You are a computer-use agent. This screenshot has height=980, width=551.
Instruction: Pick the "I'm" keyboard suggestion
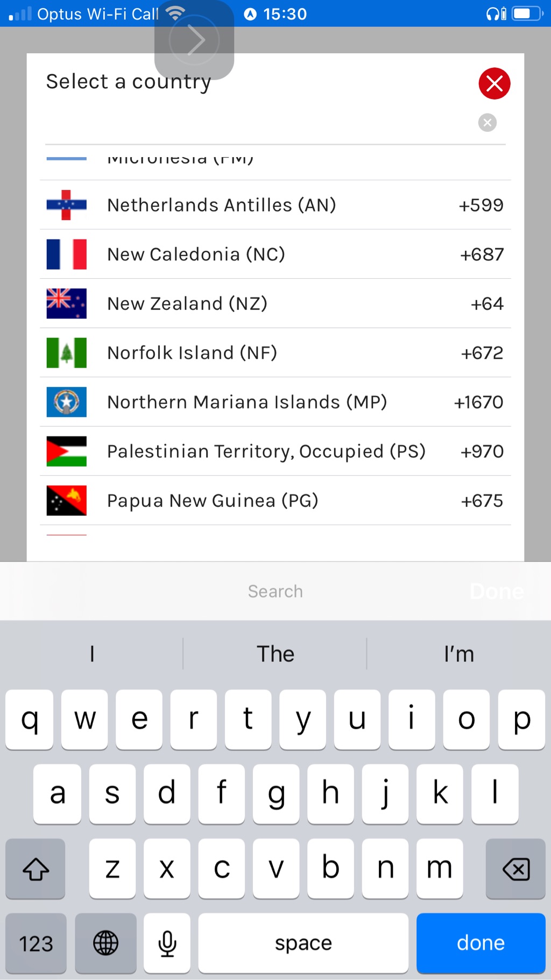458,654
